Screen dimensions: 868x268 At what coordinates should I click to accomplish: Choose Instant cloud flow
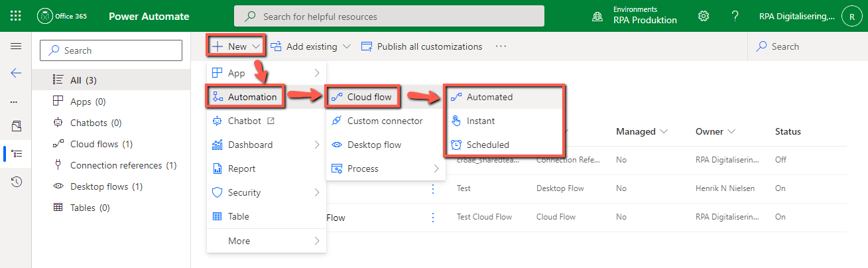click(505, 121)
